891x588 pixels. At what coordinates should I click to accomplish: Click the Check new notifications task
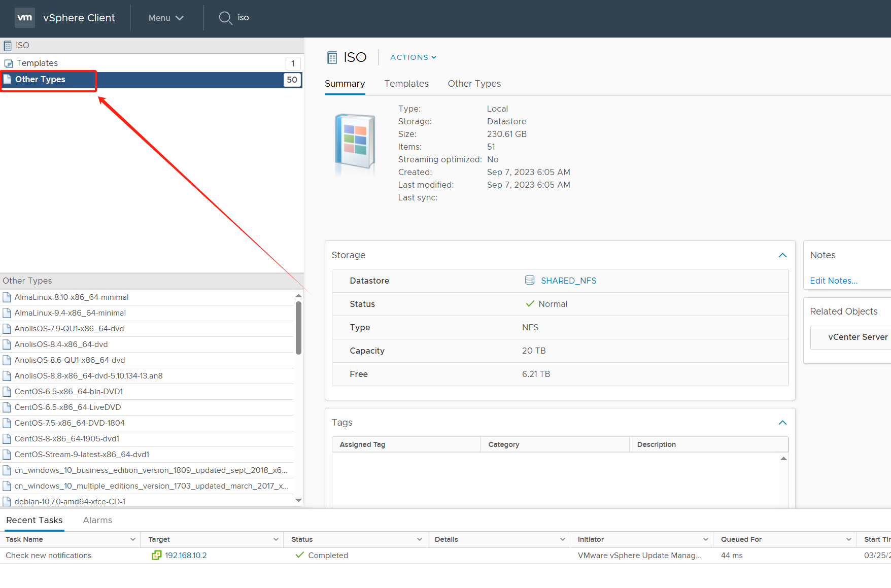pos(48,556)
